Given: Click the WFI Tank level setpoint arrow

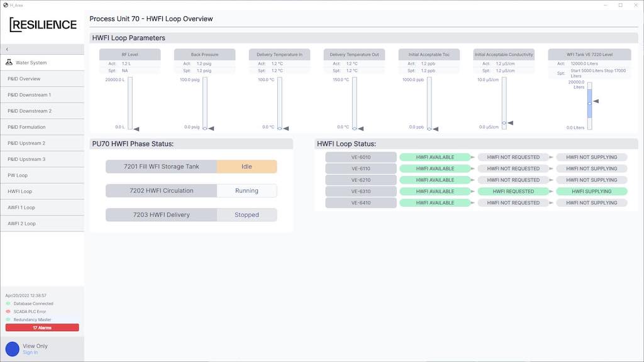Looking at the screenshot, I should [596, 101].
